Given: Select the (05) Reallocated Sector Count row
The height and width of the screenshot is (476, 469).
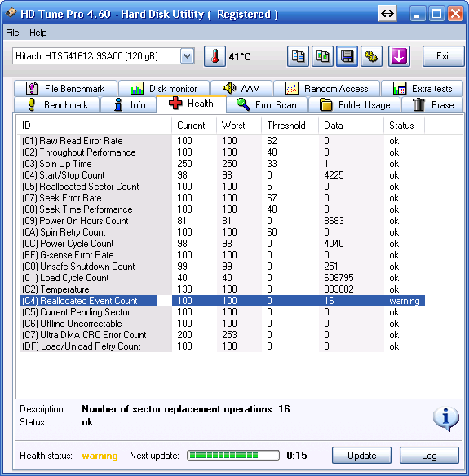Looking at the screenshot, I should point(223,187).
